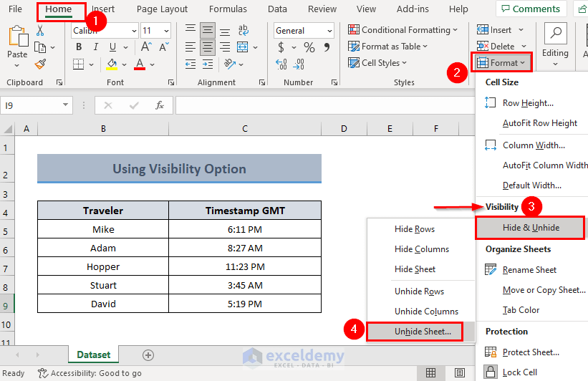Toggle Center horizontal alignment
The width and height of the screenshot is (588, 381).
[x=208, y=47]
